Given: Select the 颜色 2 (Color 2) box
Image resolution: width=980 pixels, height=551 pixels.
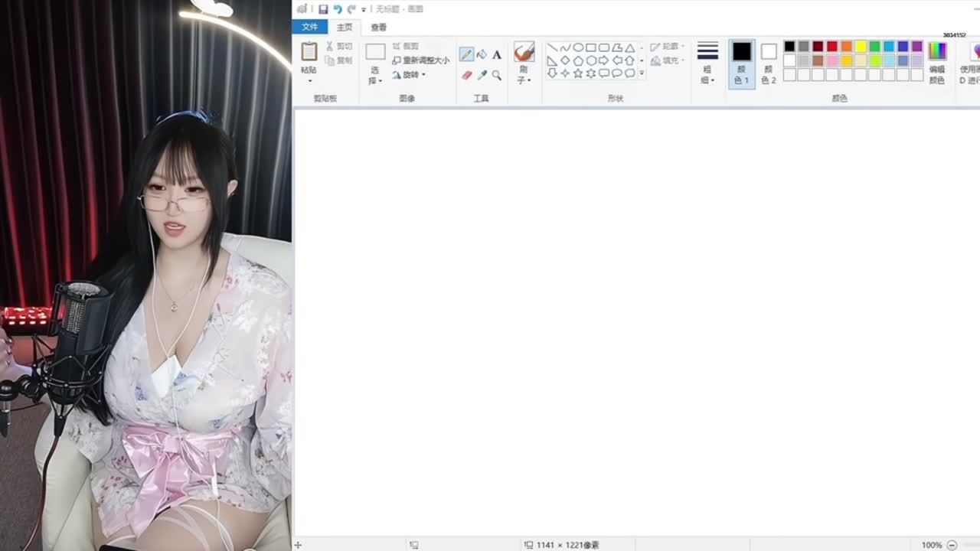Looking at the screenshot, I should [x=769, y=63].
